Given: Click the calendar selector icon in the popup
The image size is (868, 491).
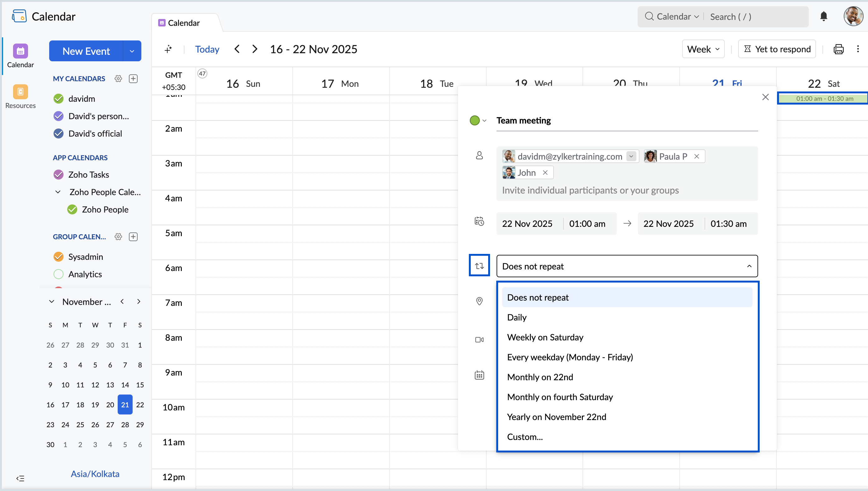Looking at the screenshot, I should coord(479,375).
